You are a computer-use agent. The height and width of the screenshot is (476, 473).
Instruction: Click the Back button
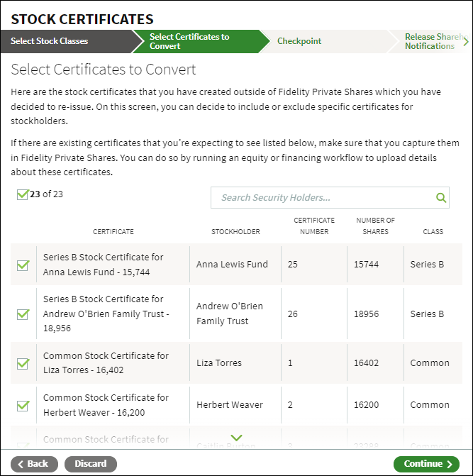coord(34,464)
